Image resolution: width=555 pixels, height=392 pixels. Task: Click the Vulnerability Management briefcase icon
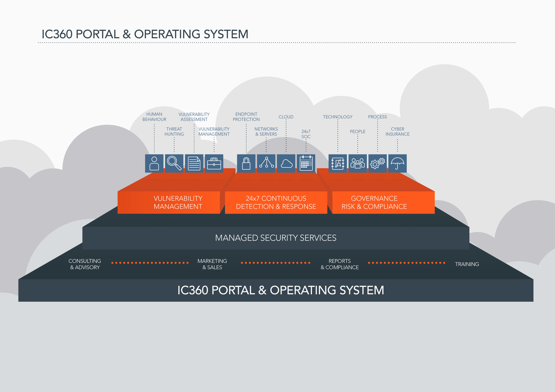(x=214, y=163)
